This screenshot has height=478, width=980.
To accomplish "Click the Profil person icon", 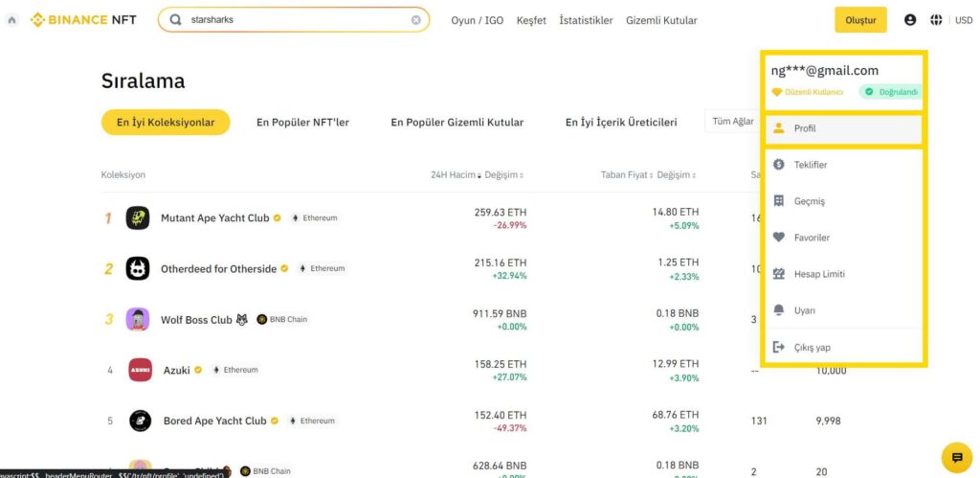I will [778, 128].
